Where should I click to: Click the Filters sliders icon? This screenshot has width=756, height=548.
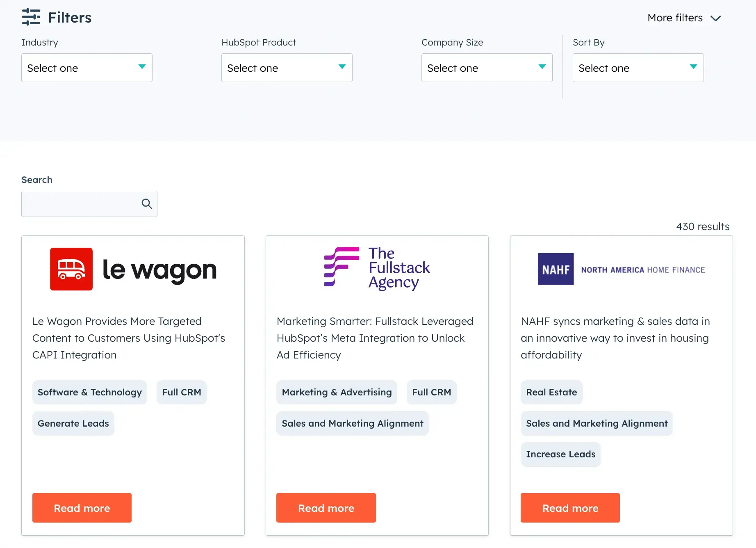tap(31, 17)
